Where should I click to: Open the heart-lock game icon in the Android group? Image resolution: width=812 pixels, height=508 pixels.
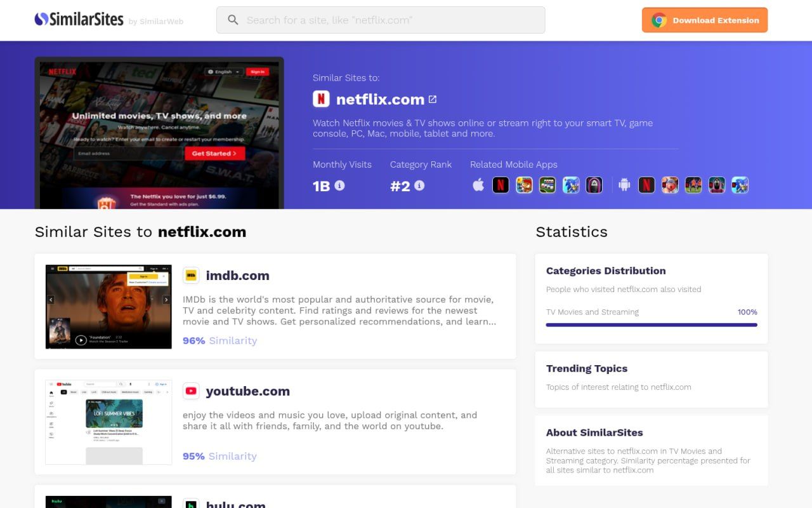[x=670, y=185]
